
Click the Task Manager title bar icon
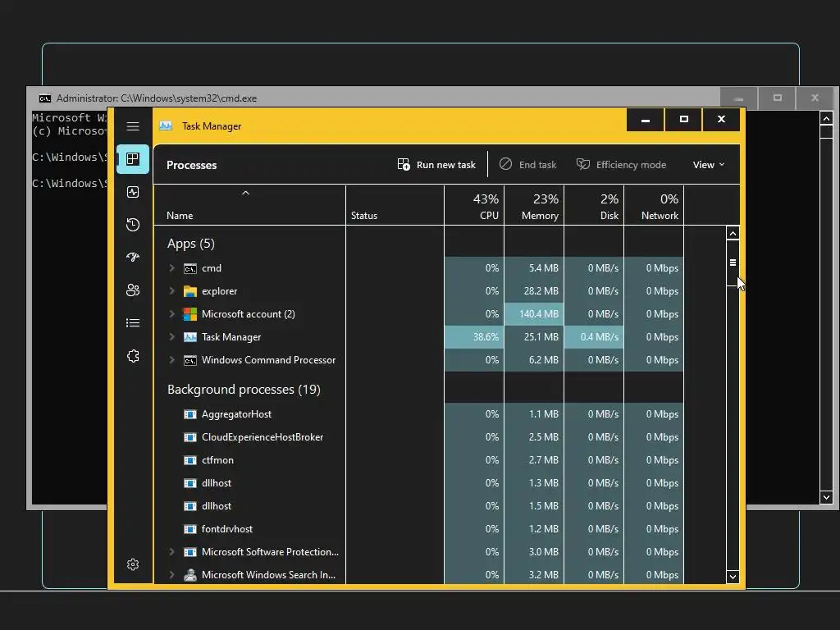point(166,126)
